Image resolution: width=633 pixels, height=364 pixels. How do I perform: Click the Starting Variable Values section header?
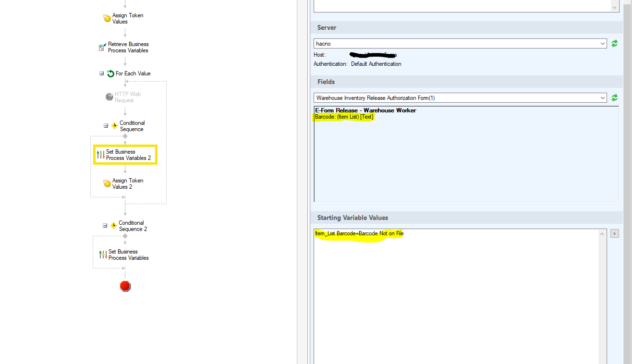pos(466,218)
